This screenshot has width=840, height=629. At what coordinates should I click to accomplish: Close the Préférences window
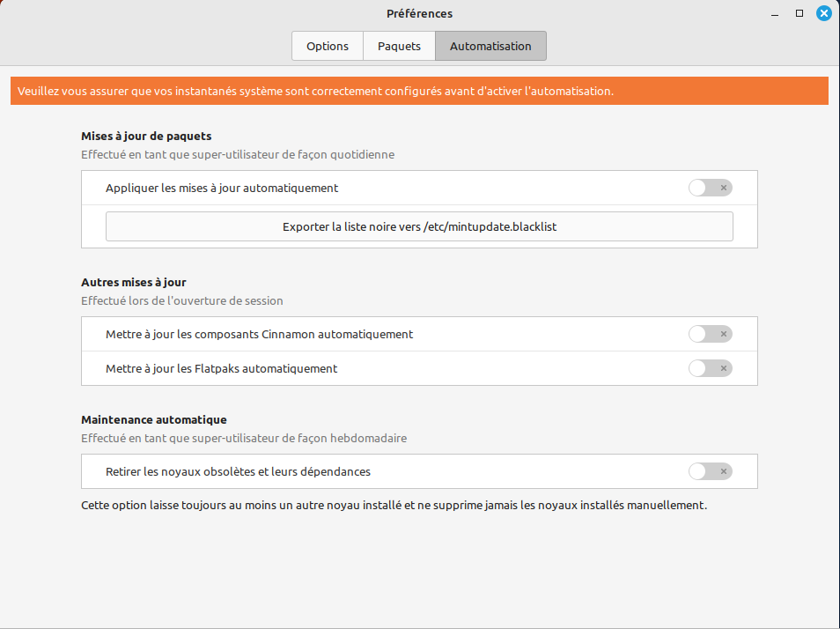coord(823,13)
